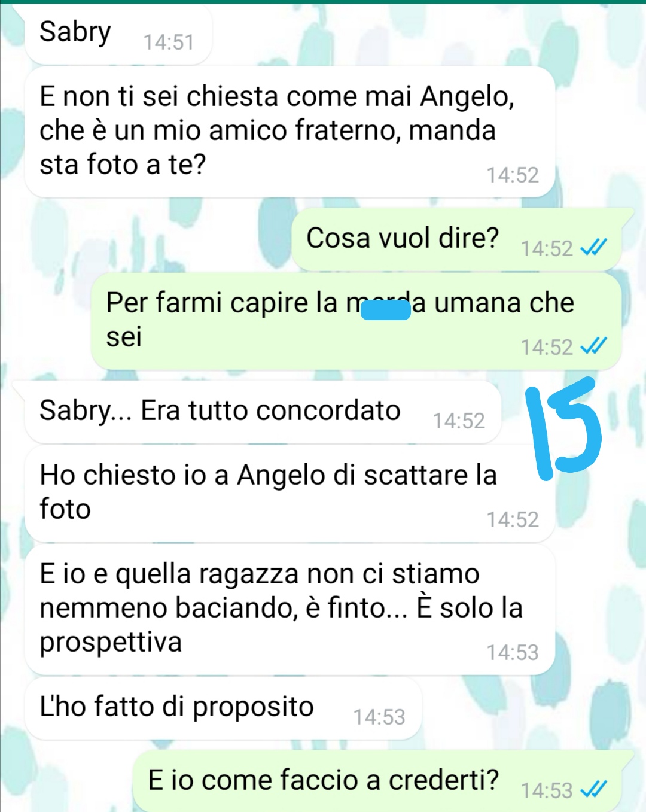This screenshot has width=646, height=812.
Task: Tap the blue ticks on E io come faccio a crederti?
Action: click(594, 790)
